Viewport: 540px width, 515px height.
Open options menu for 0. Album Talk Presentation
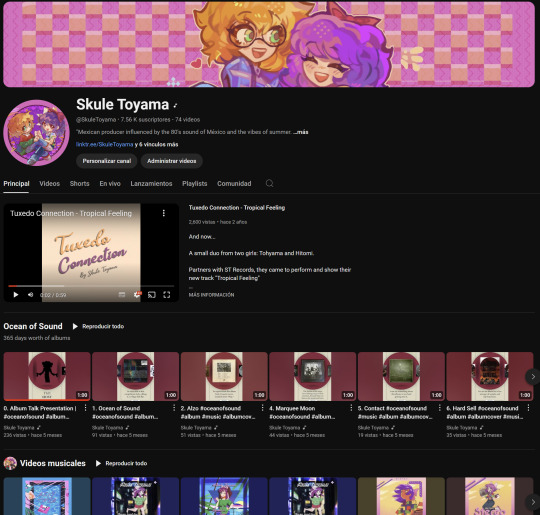85,408
